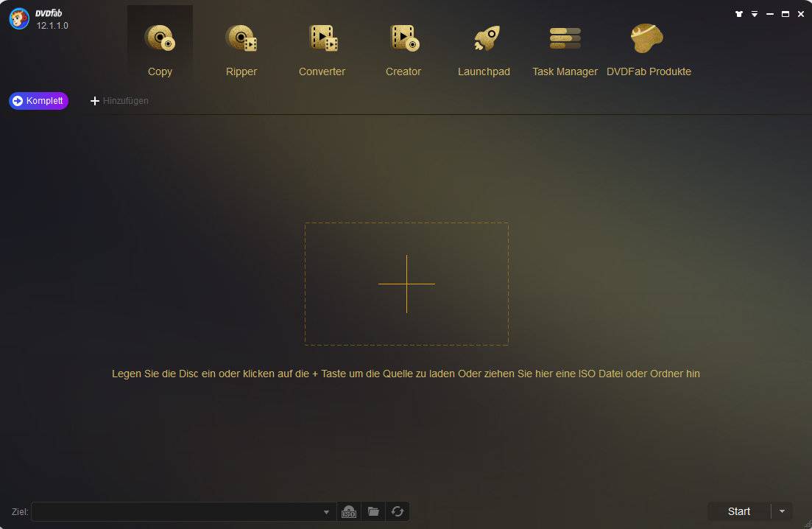This screenshot has width=812, height=529.
Task: Click the DVDFab monkey logo
Action: [x=19, y=18]
